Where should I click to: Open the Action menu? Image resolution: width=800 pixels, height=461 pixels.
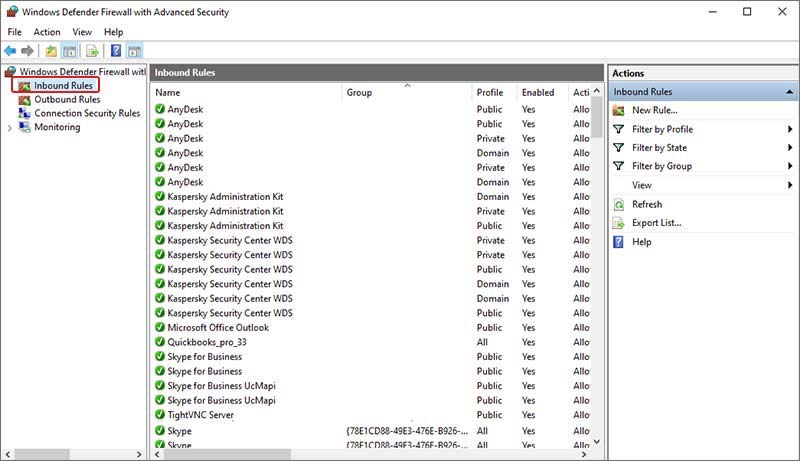point(47,32)
